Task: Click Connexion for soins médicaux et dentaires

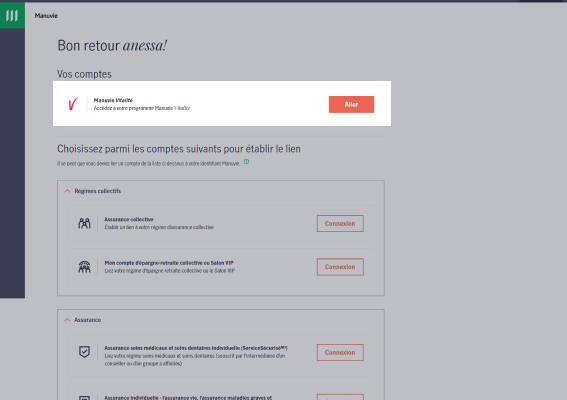Action: tap(340, 352)
